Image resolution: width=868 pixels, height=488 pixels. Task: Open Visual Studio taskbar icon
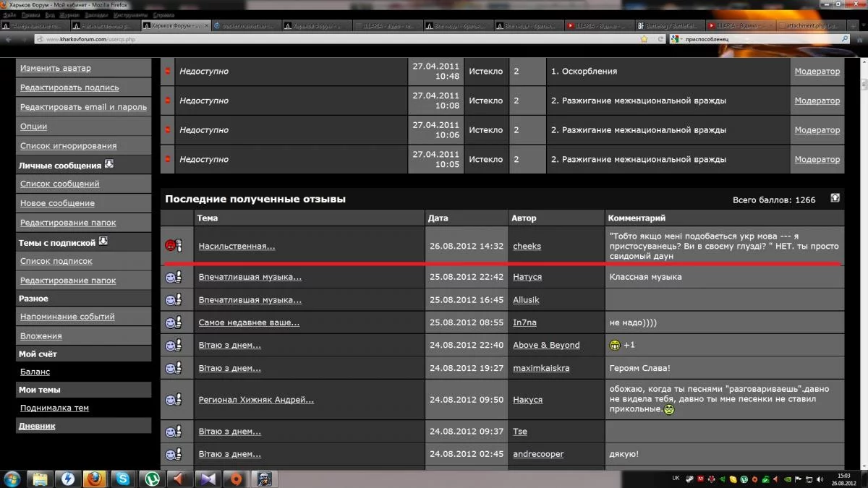click(x=207, y=479)
